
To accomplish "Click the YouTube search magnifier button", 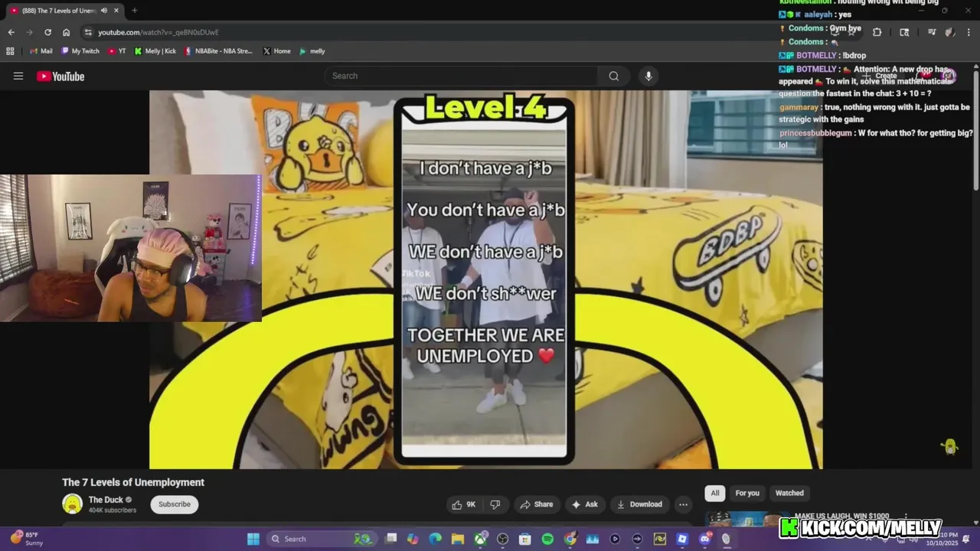I will (x=613, y=76).
